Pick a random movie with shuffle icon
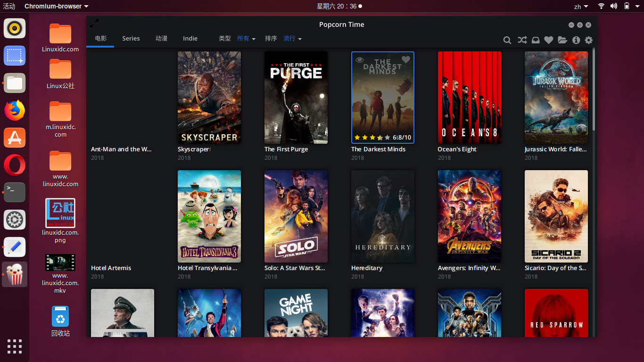Viewport: 644px width, 362px height. 522,40
